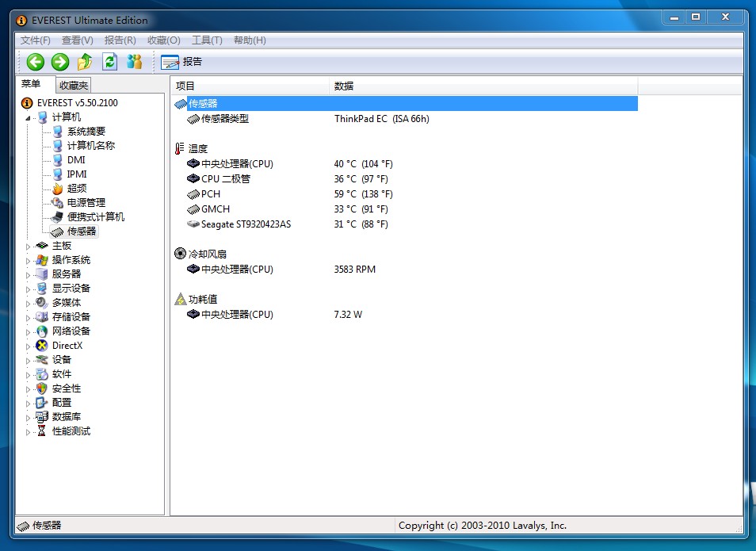This screenshot has height=551, width=756.
Task: Expand the 数据库 tree node
Action: point(28,417)
